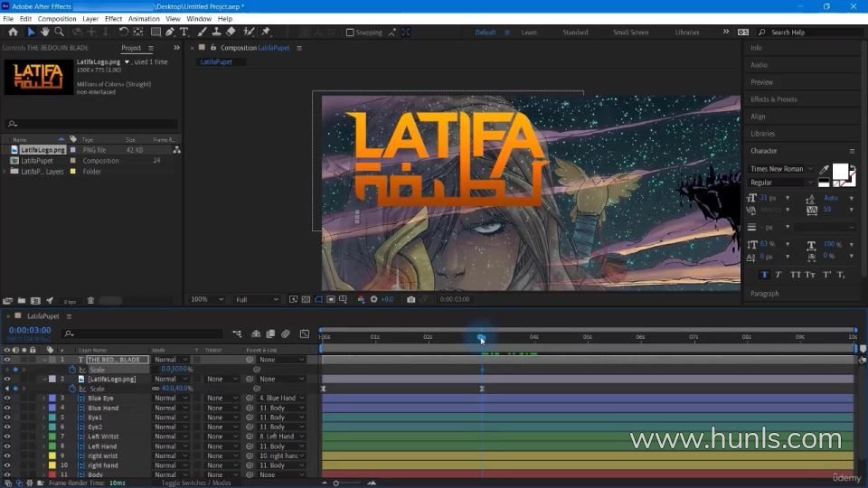This screenshot has height=488, width=868.
Task: Open the Composition menu
Action: pyautogui.click(x=57, y=19)
